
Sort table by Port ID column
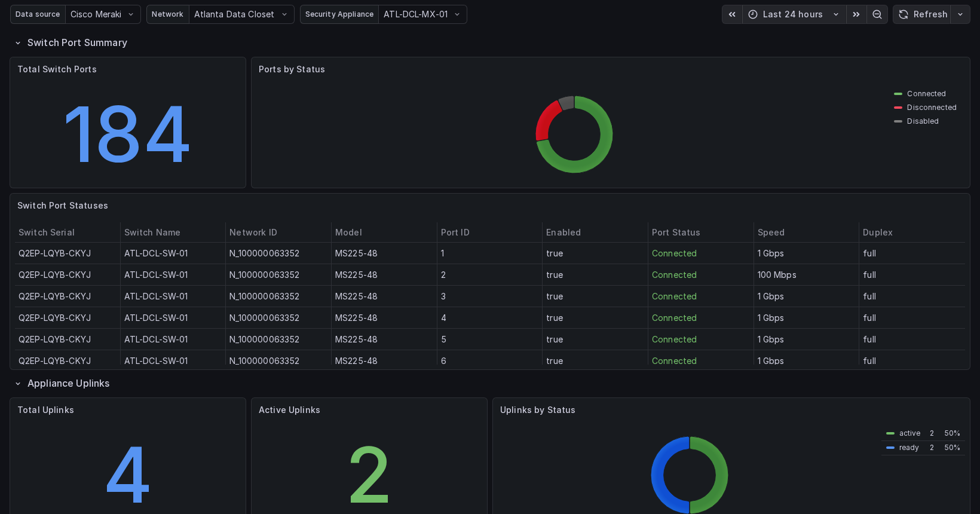pyautogui.click(x=455, y=232)
